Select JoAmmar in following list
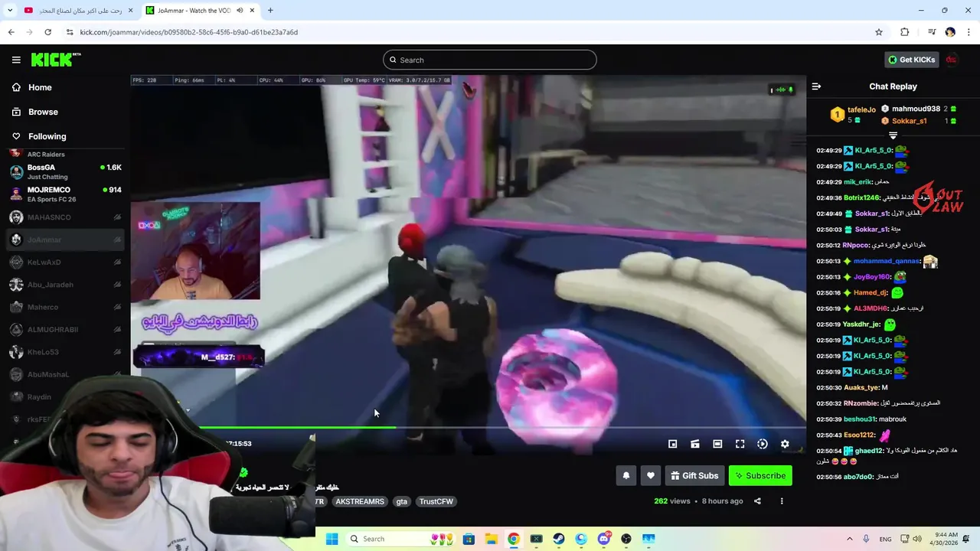The image size is (980, 551). [x=65, y=240]
